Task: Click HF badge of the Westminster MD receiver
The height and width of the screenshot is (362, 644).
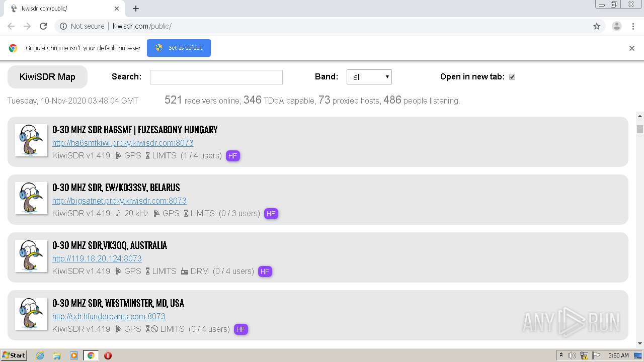Action: (x=240, y=329)
